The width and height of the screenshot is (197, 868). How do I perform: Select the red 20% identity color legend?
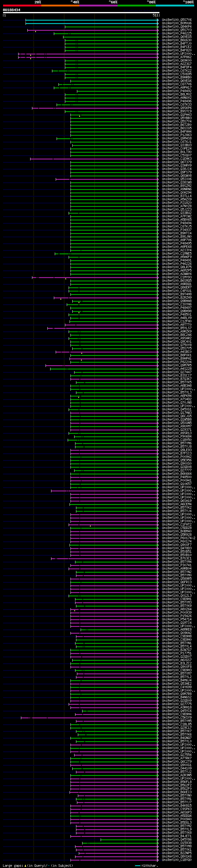click(22, 6)
